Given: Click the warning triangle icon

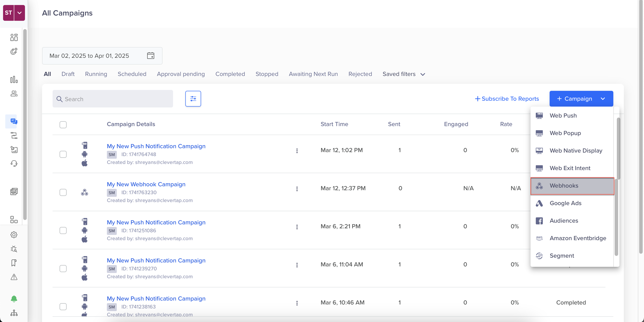Looking at the screenshot, I should [14, 277].
